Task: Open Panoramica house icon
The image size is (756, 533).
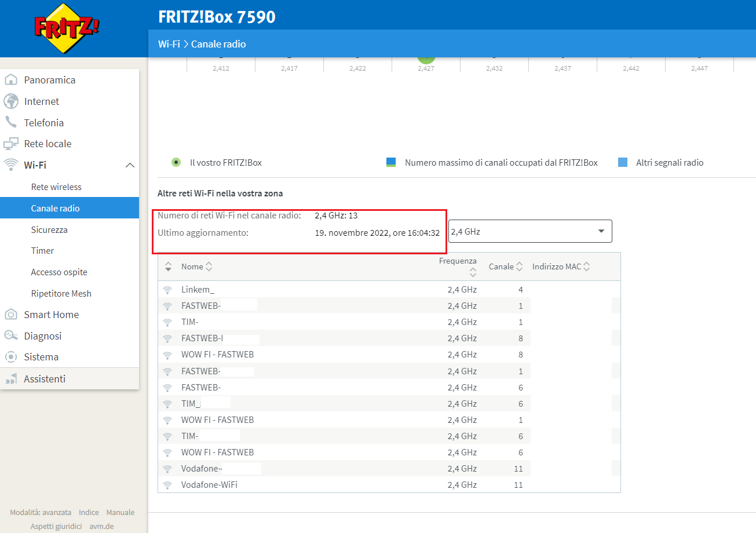Action: 11,80
